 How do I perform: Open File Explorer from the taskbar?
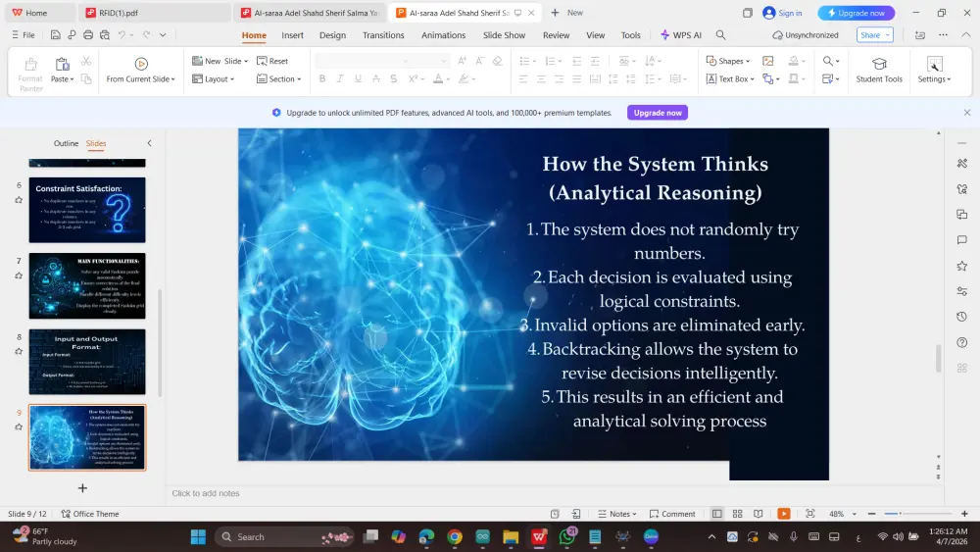pos(511,536)
